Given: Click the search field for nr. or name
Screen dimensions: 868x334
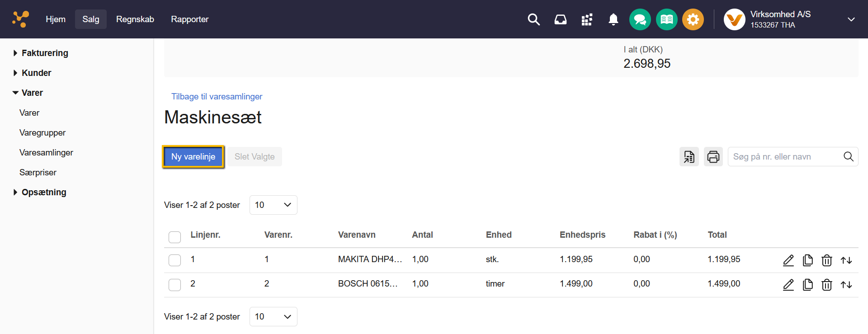Looking at the screenshot, I should pos(784,157).
